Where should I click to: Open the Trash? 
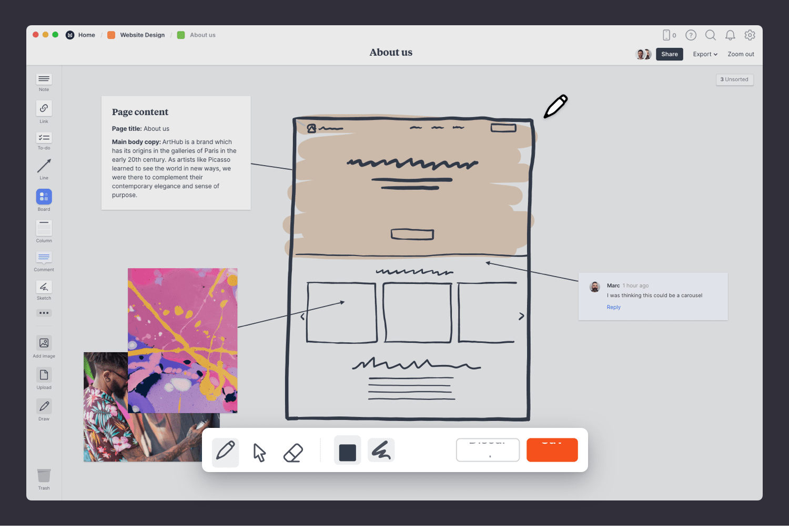(44, 476)
